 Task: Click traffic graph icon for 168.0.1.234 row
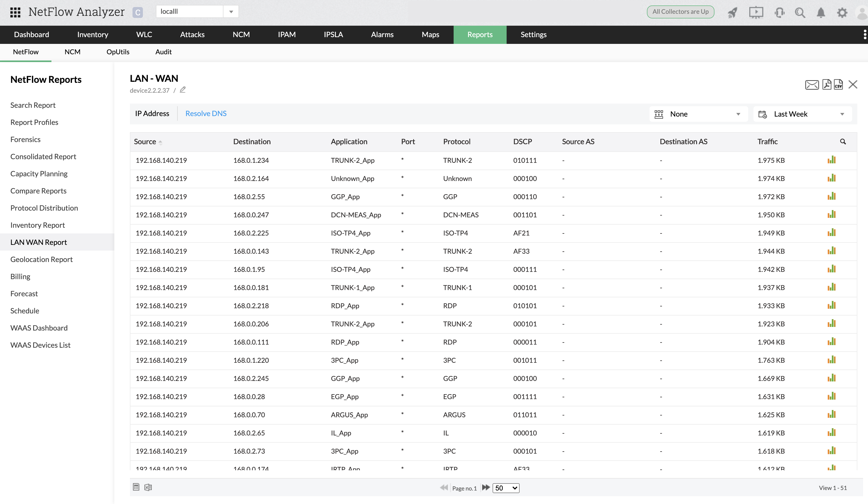coord(831,160)
